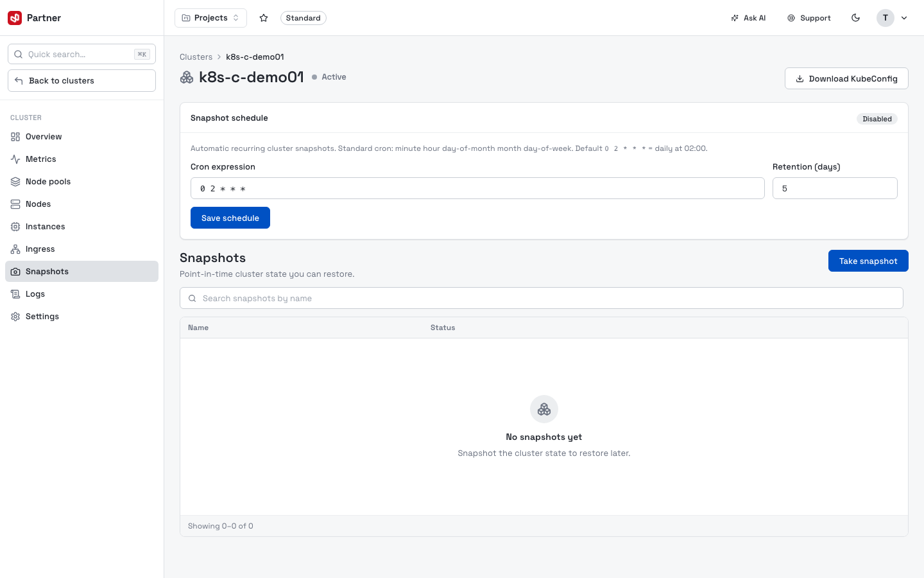The width and height of the screenshot is (924, 578).
Task: Go back to clusters list
Action: (x=81, y=81)
